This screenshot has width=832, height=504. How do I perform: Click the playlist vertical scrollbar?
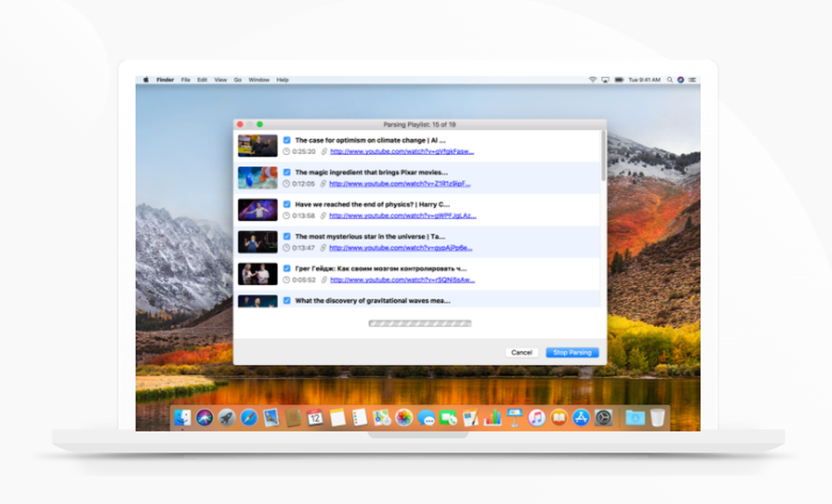(603, 156)
